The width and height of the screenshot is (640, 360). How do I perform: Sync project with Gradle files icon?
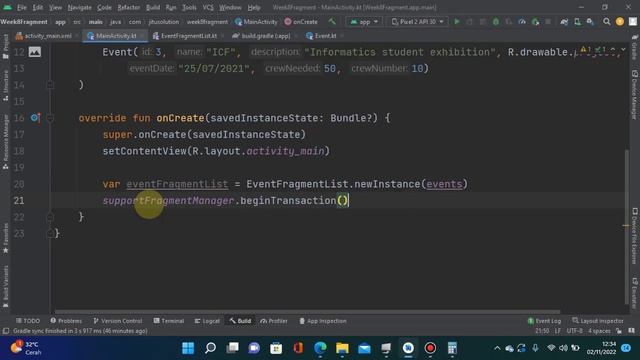[x=564, y=22]
